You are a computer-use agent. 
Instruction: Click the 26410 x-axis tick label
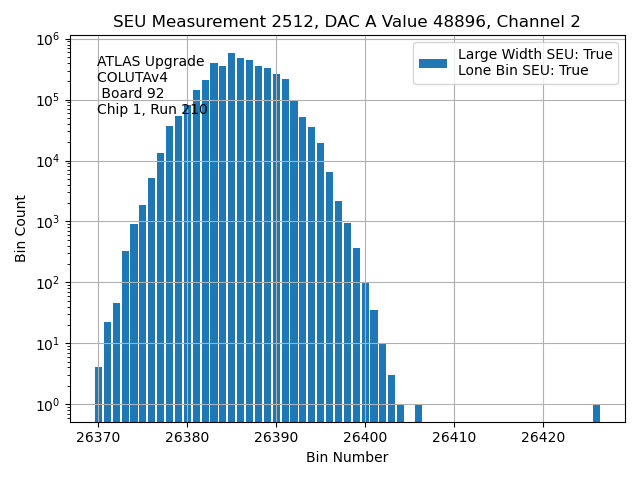pyautogui.click(x=454, y=438)
